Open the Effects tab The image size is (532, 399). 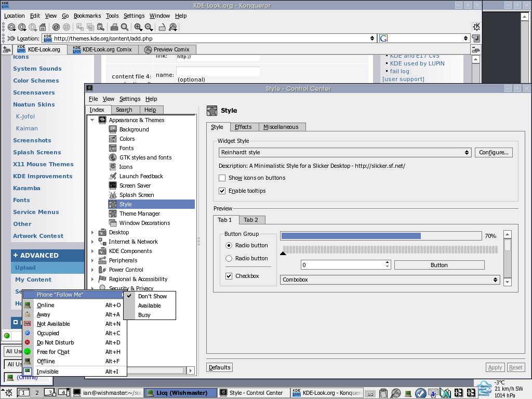(x=244, y=127)
